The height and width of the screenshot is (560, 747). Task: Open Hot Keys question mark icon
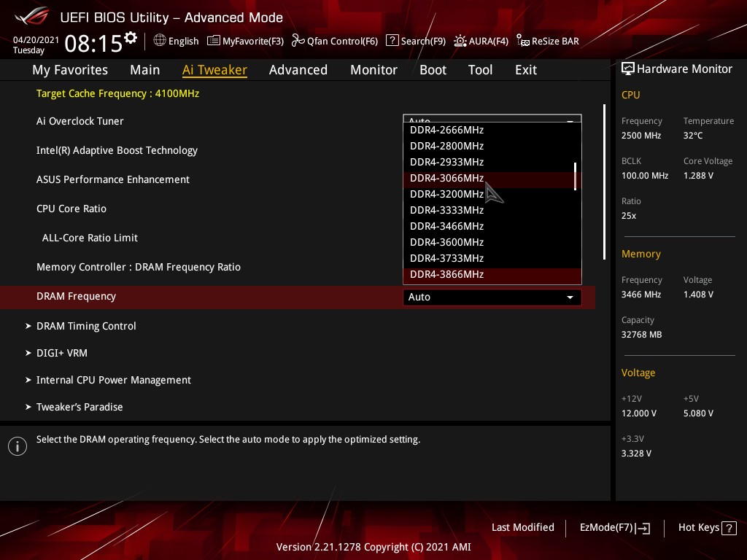[729, 528]
